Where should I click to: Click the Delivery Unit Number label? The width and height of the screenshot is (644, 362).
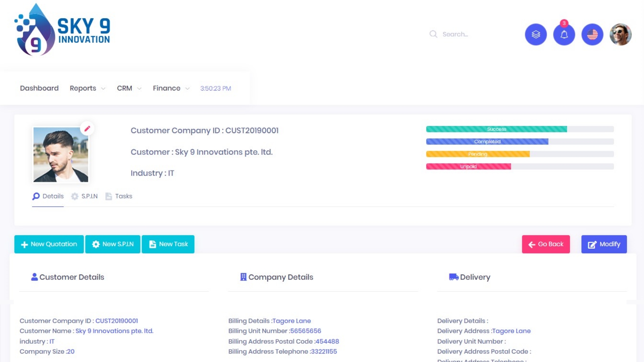tap(472, 342)
